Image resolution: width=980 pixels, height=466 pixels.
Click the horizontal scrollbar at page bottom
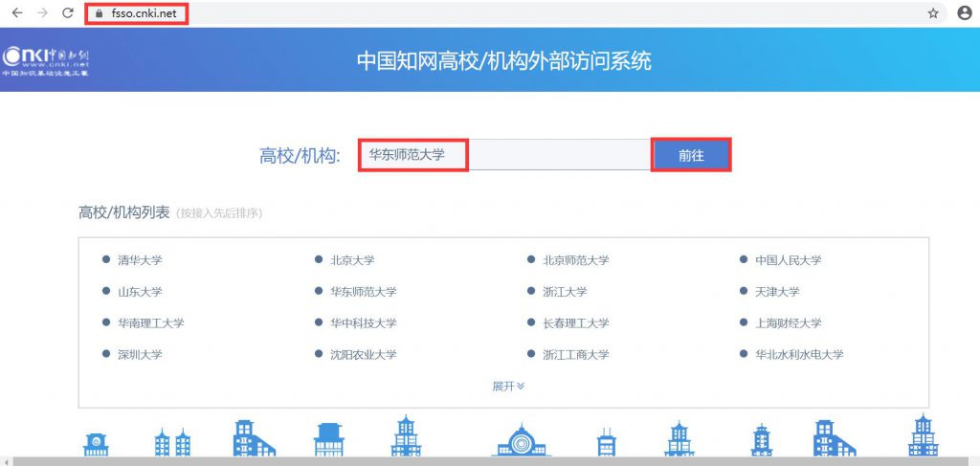[490, 461]
